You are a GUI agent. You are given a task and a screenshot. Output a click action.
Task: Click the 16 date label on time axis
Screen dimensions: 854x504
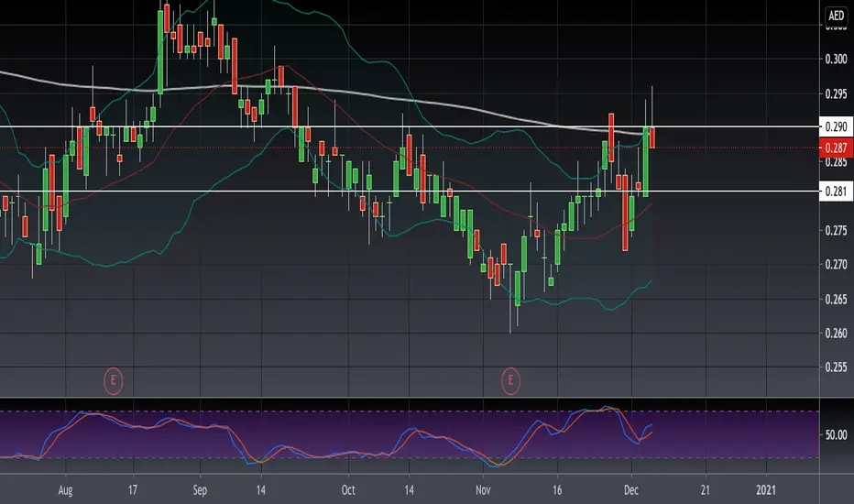pyautogui.click(x=557, y=490)
